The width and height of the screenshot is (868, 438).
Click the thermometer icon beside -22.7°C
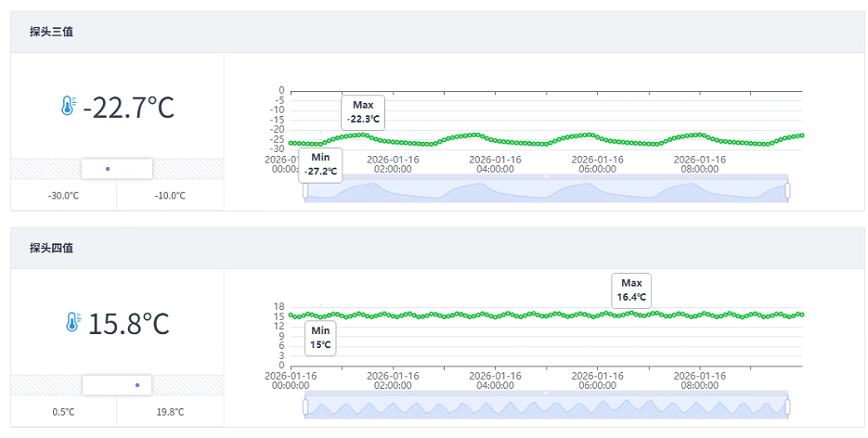click(x=68, y=107)
